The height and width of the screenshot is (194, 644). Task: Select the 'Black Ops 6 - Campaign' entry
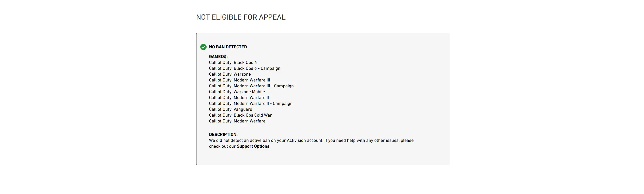click(x=244, y=68)
